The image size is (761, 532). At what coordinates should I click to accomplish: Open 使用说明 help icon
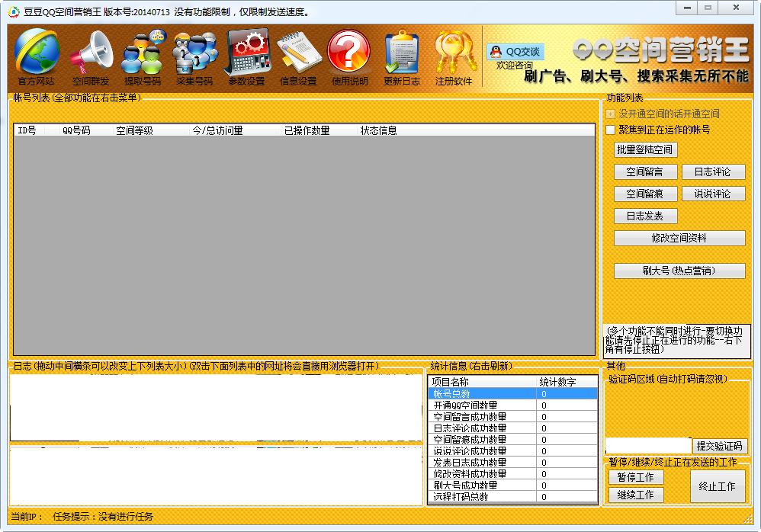[349, 57]
